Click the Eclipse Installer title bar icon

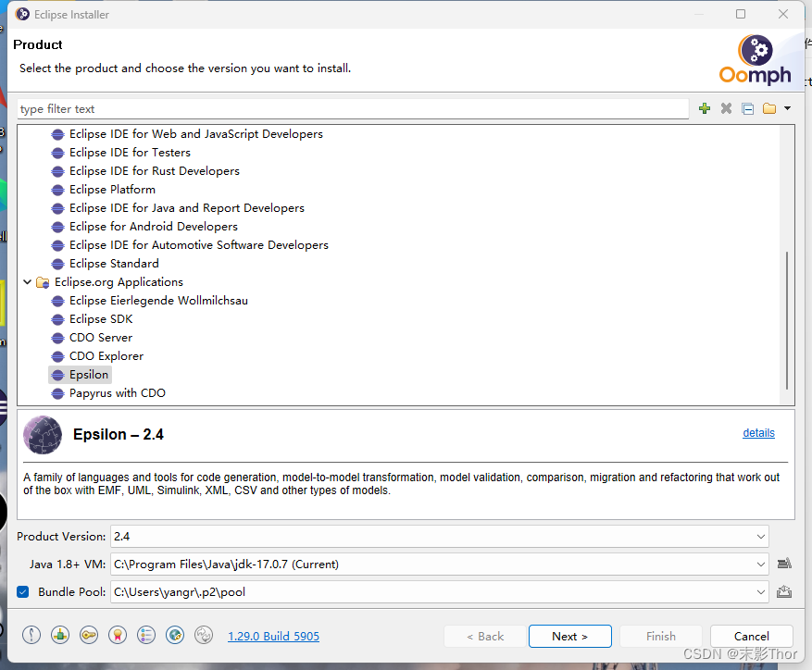[22, 14]
